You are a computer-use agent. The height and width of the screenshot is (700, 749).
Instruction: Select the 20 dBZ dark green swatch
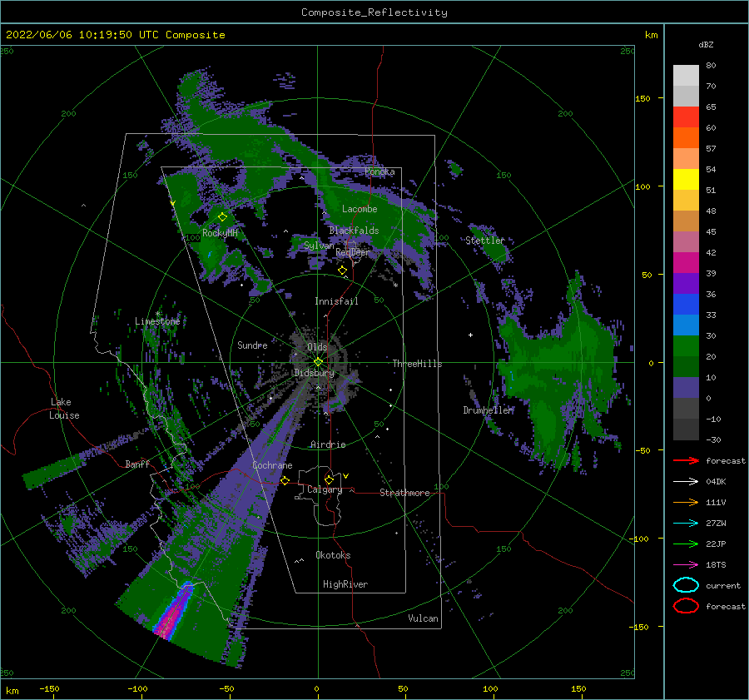pos(686,366)
